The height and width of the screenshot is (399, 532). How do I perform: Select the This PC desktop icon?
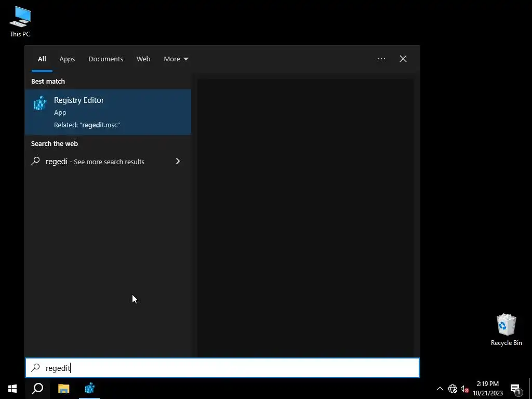click(20, 21)
